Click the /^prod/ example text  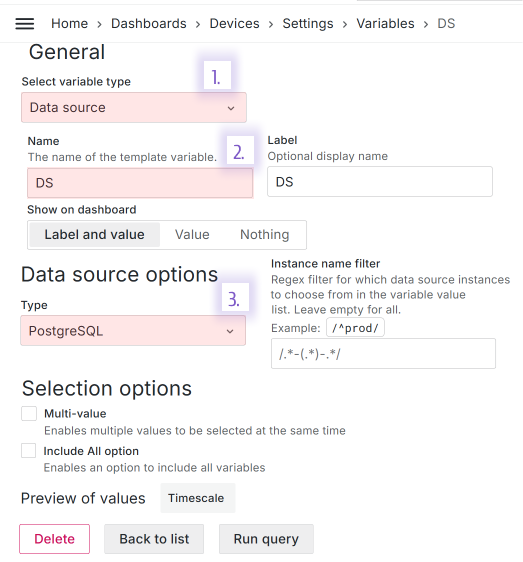coord(355,328)
